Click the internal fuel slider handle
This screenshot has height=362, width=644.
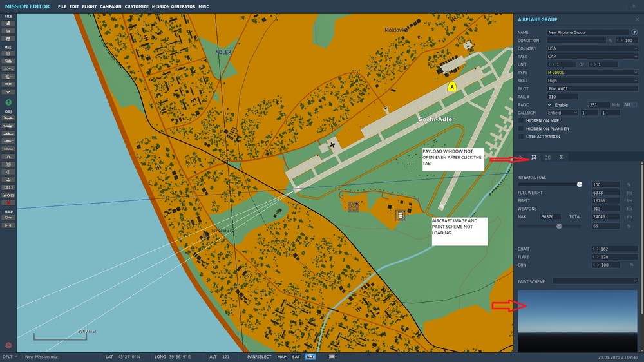pos(580,184)
